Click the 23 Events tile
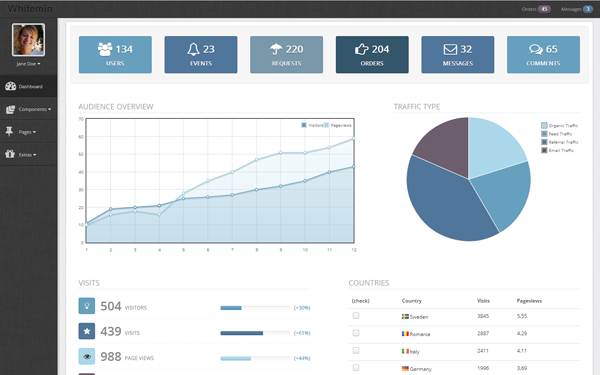 pyautogui.click(x=201, y=55)
